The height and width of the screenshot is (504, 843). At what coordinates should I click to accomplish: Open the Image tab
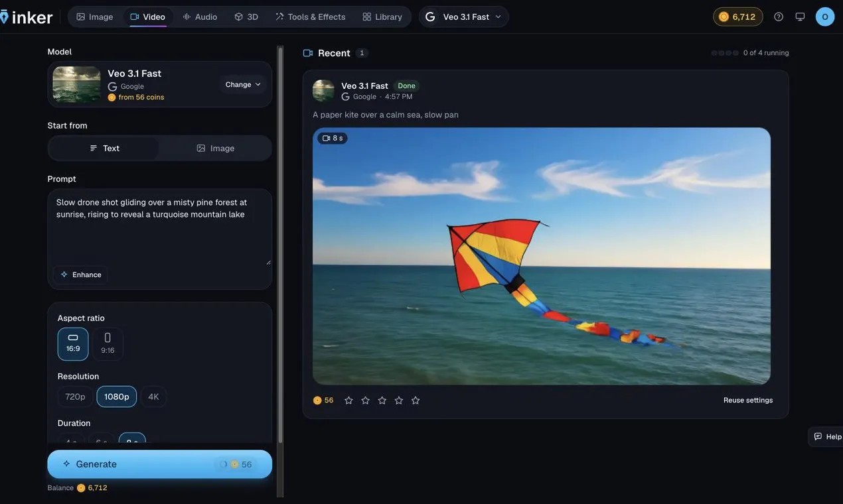[x=95, y=17]
